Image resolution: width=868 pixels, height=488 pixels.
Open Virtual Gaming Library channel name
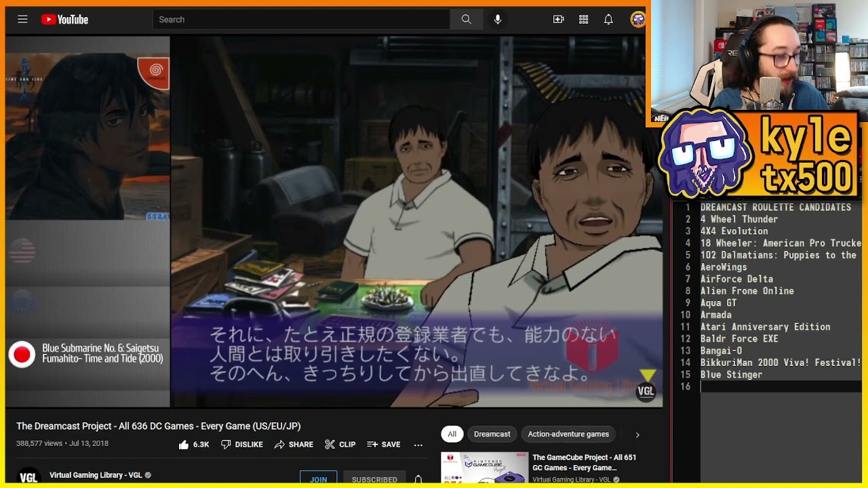96,475
